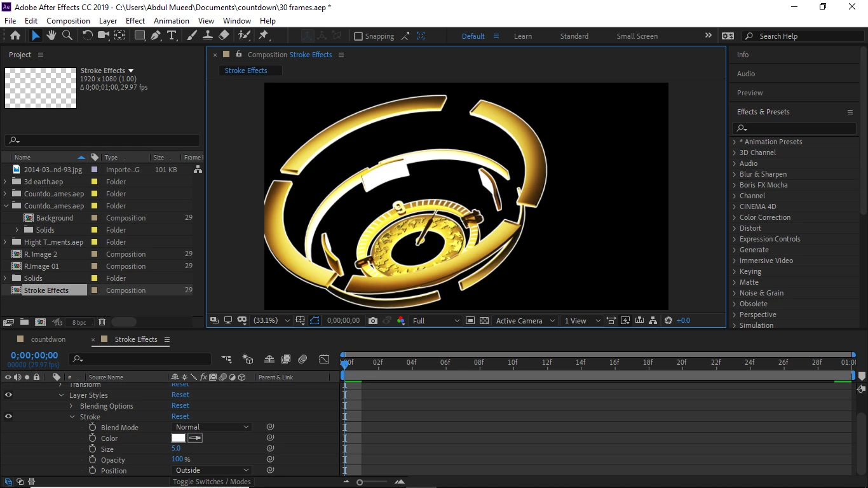Reset the Stroke layer style

click(180, 416)
